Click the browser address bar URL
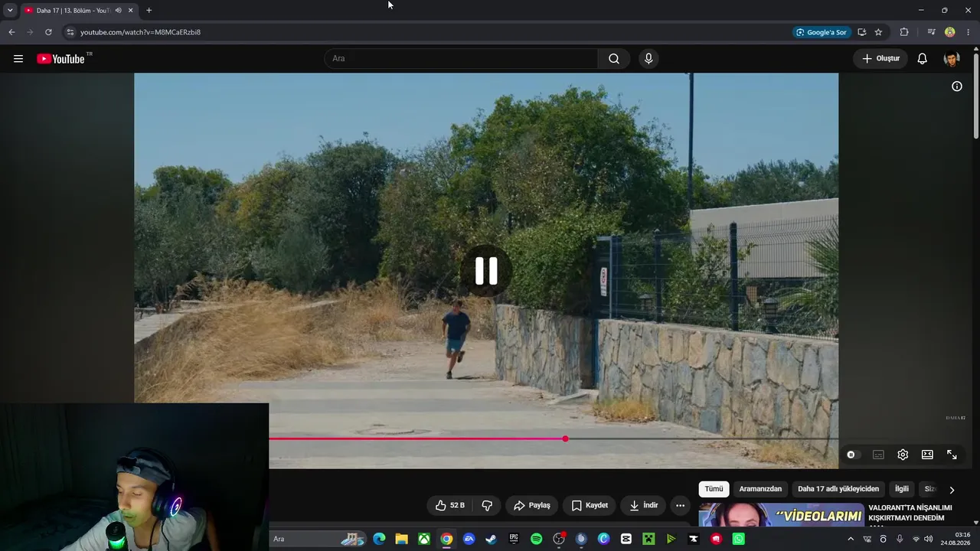Viewport: 980px width, 551px height. point(141,32)
